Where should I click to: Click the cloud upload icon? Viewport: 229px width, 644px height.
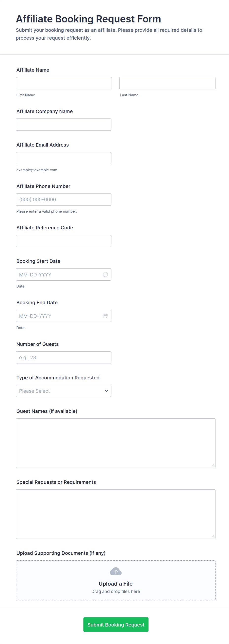115,571
